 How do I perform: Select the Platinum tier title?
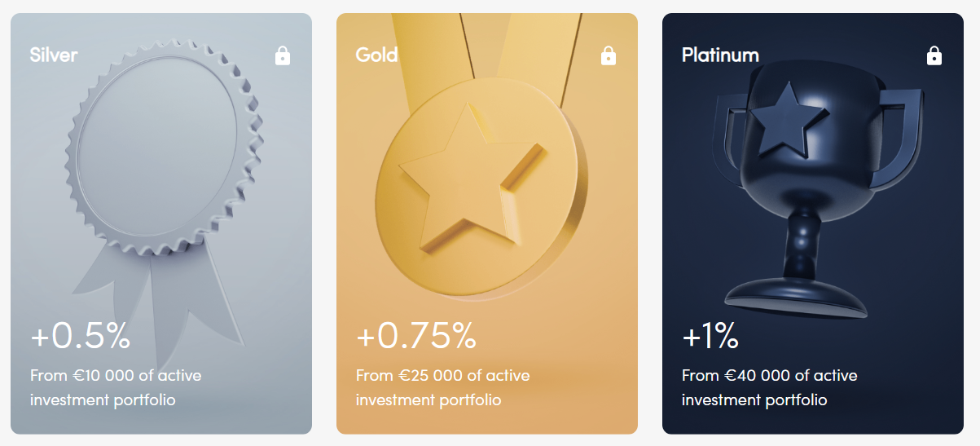coord(720,55)
